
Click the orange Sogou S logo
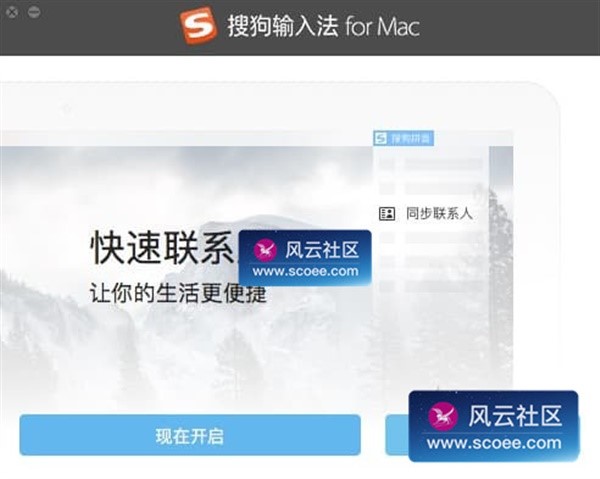point(199,25)
